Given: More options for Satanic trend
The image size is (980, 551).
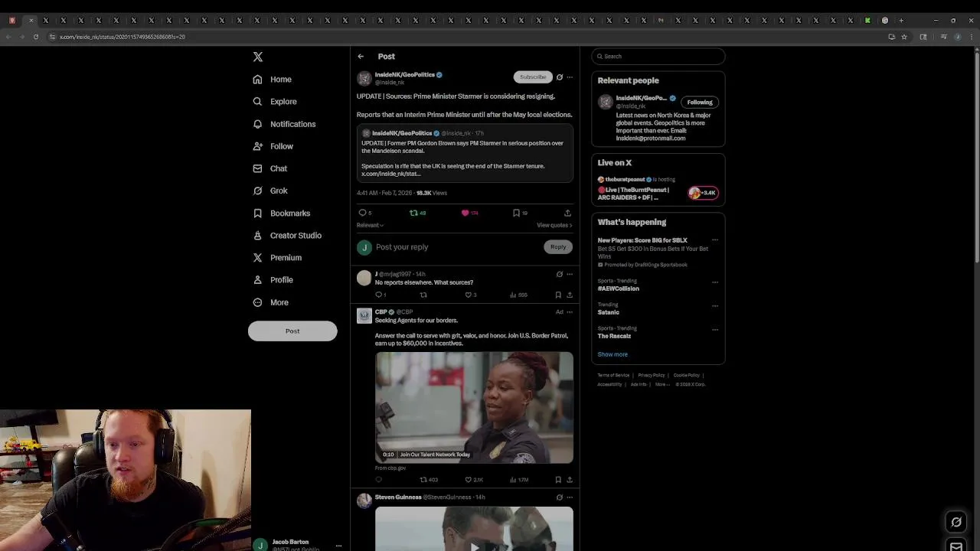Looking at the screenshot, I should click(715, 306).
